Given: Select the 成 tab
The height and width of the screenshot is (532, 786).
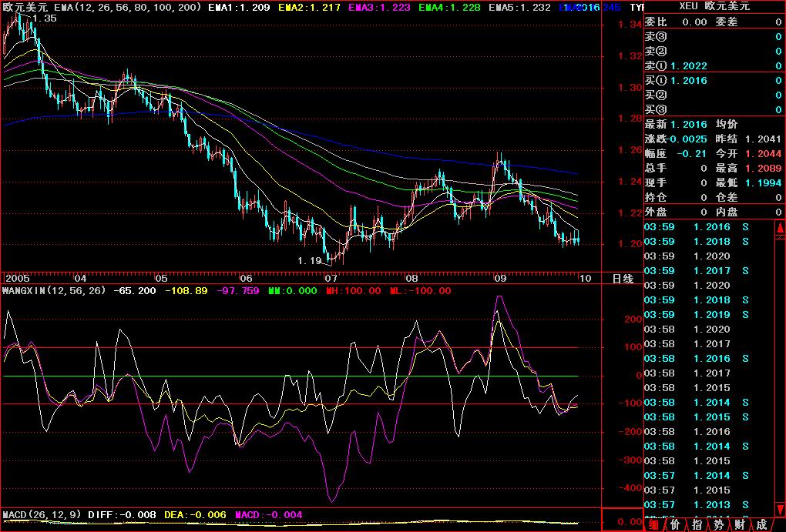Looking at the screenshot, I should [761, 524].
